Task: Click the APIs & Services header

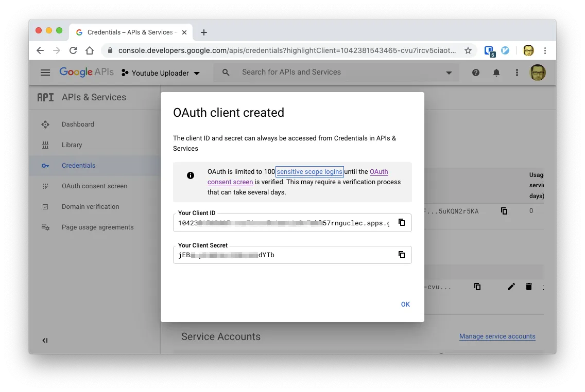Action: coord(94,97)
